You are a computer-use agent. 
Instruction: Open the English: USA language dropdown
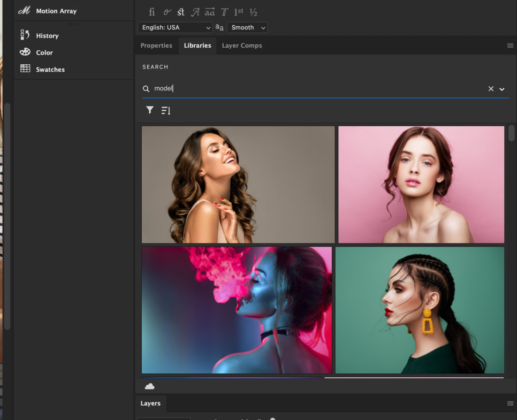(x=175, y=27)
